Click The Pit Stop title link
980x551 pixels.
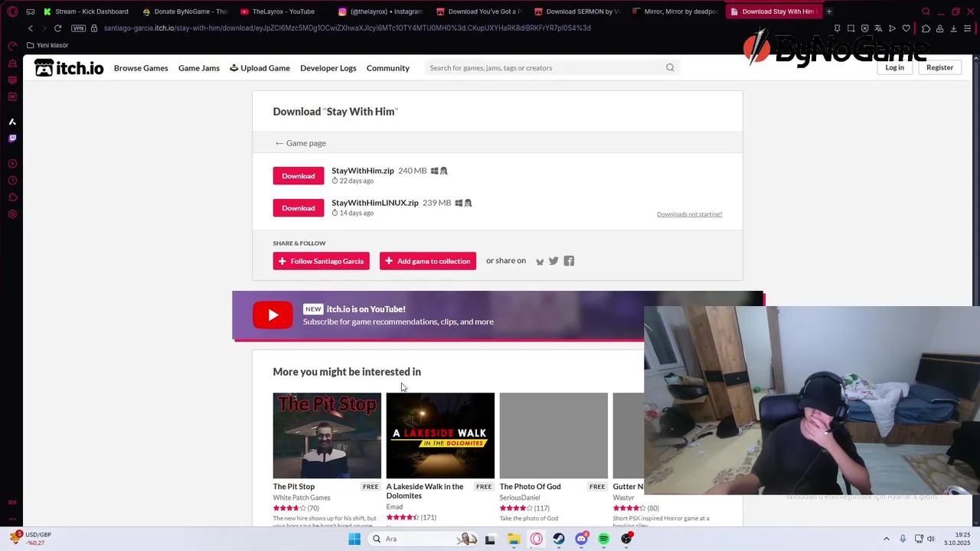(x=294, y=487)
